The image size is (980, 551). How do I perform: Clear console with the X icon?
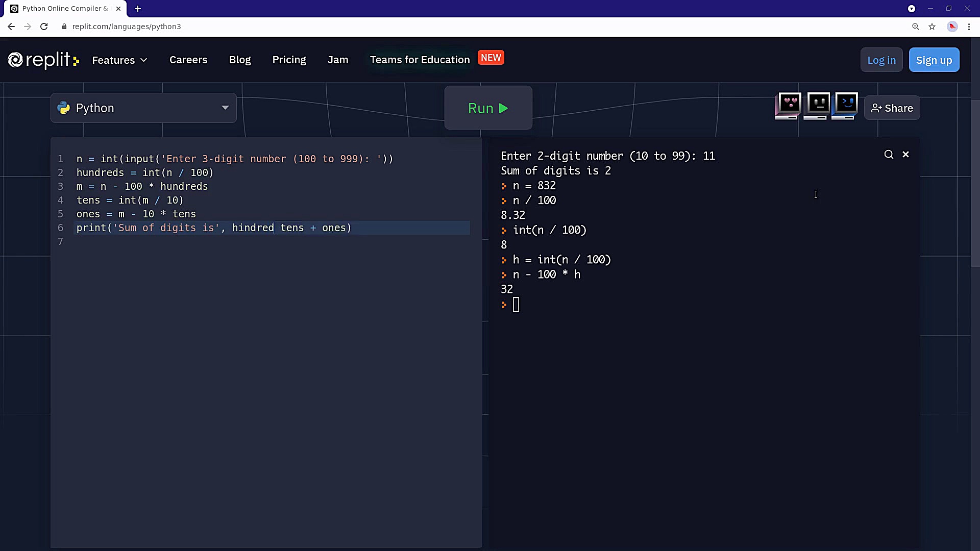(x=905, y=154)
